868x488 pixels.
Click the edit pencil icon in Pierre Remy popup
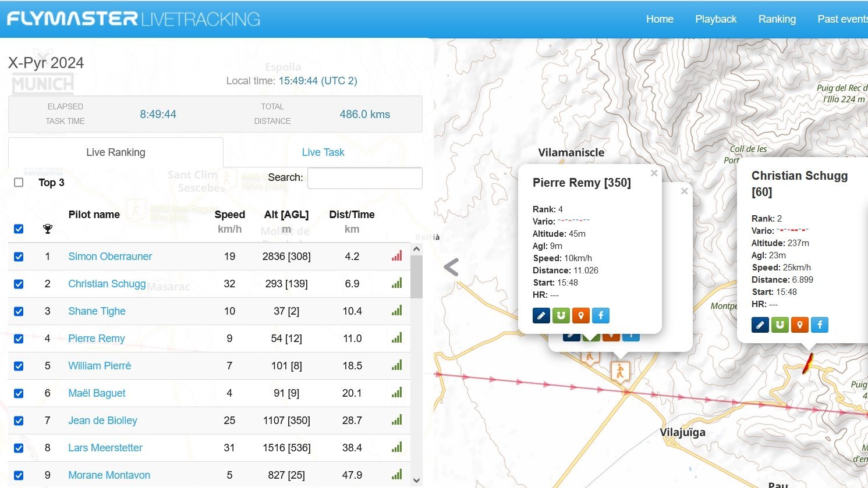coord(541,315)
